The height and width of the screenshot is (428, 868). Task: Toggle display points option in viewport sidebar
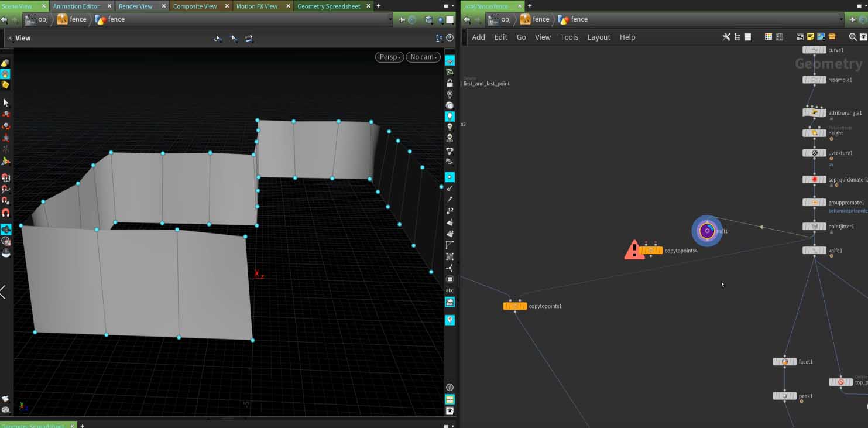coord(450,177)
